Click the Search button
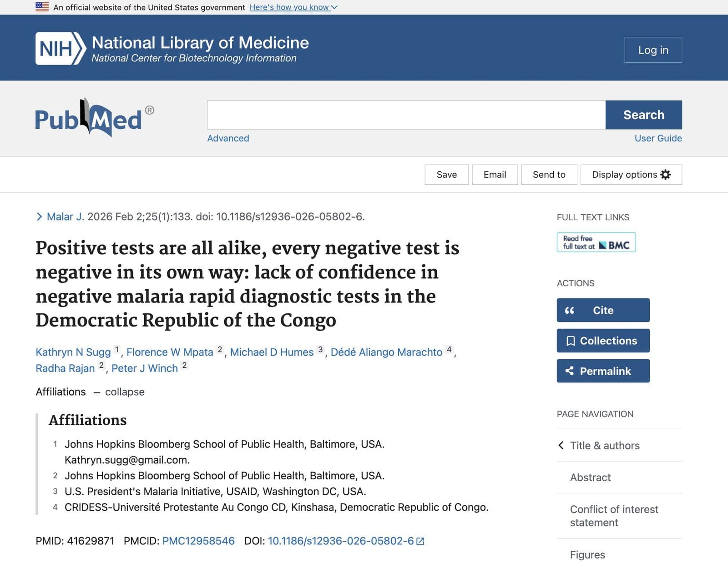The width and height of the screenshot is (728, 568). click(x=643, y=115)
